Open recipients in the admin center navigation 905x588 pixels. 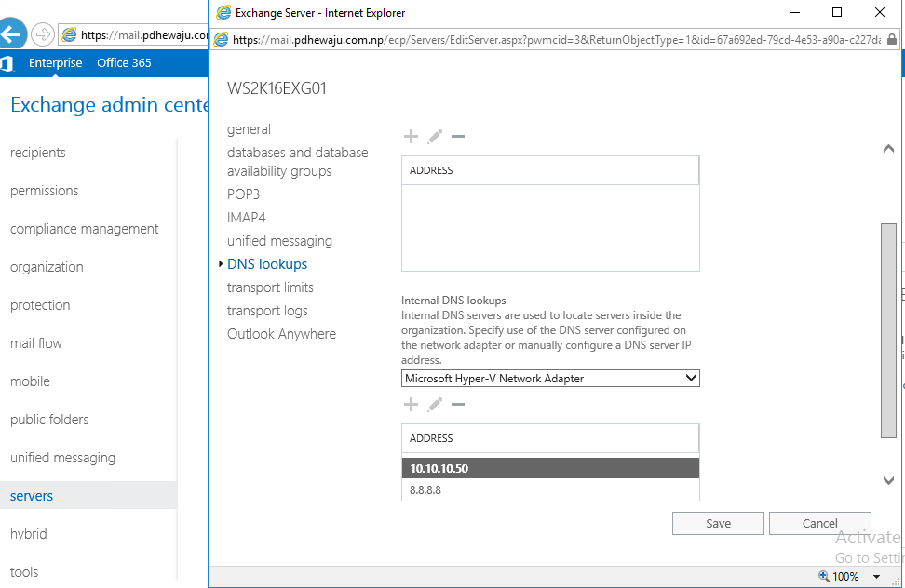38,153
